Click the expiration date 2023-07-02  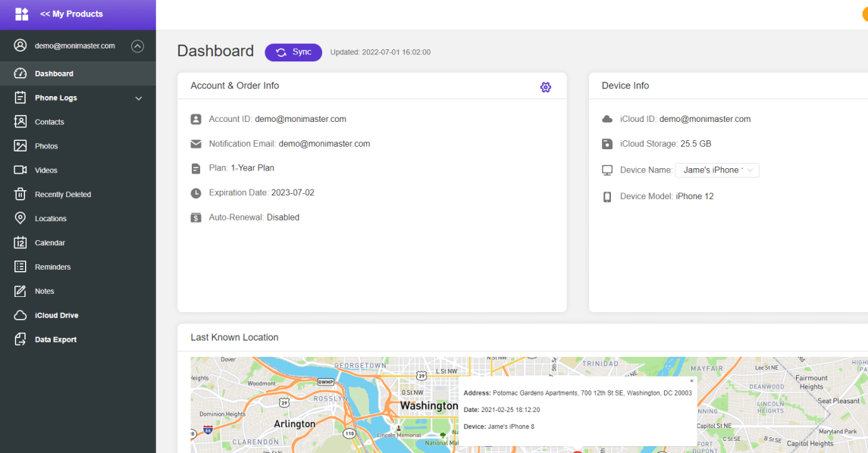293,192
